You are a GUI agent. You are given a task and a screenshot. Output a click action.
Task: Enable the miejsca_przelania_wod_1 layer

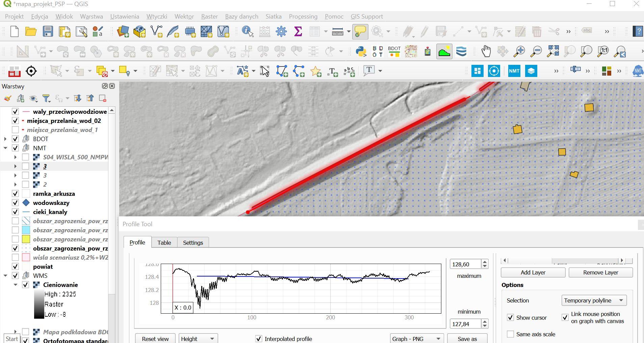pos(15,130)
